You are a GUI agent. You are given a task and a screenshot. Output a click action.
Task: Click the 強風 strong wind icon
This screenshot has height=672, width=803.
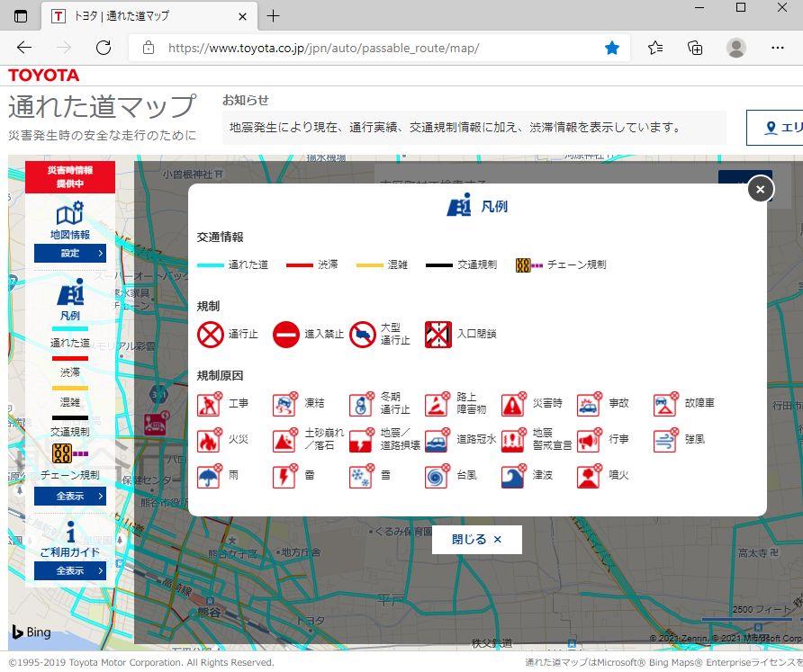666,440
